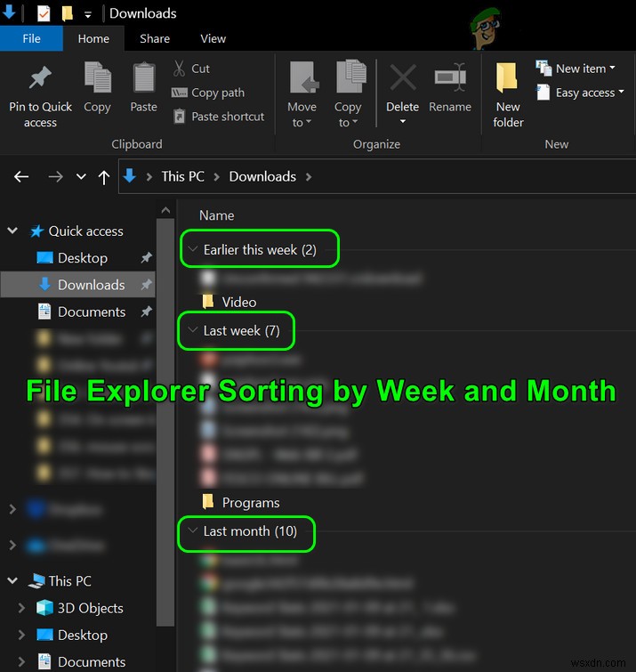Collapse the Last month group
Image resolution: width=636 pixels, height=672 pixels.
(193, 530)
